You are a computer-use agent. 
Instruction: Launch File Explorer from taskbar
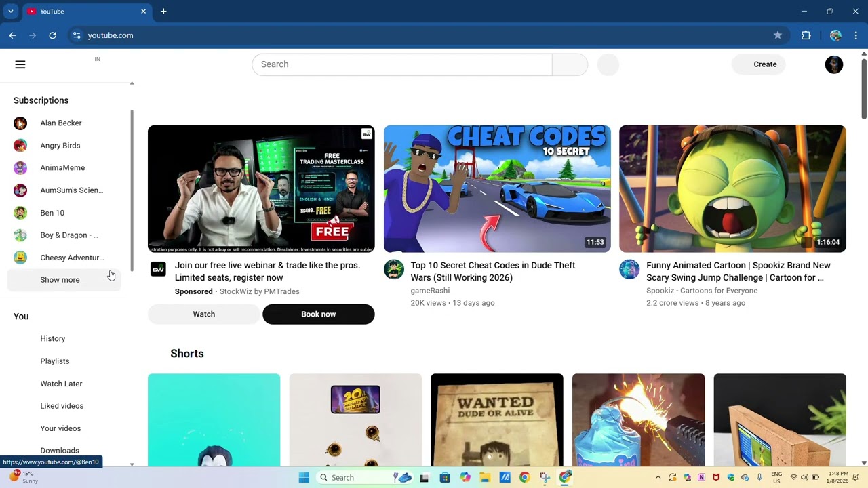pyautogui.click(x=485, y=477)
